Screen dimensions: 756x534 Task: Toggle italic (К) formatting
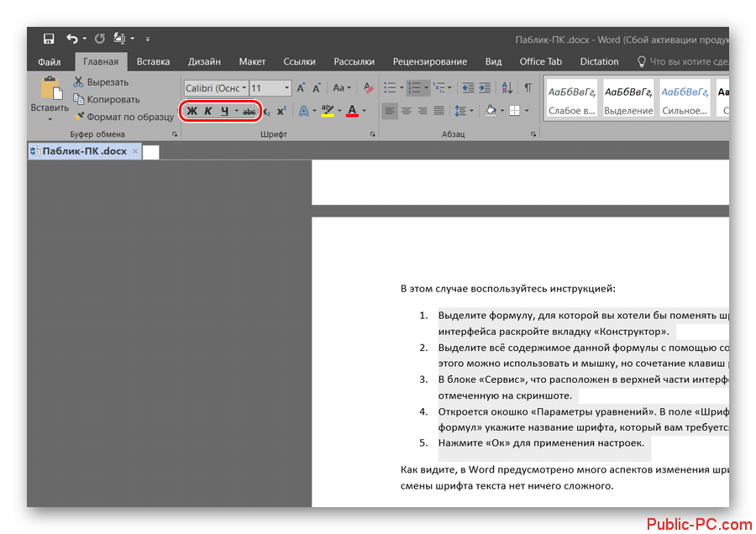coord(208,111)
